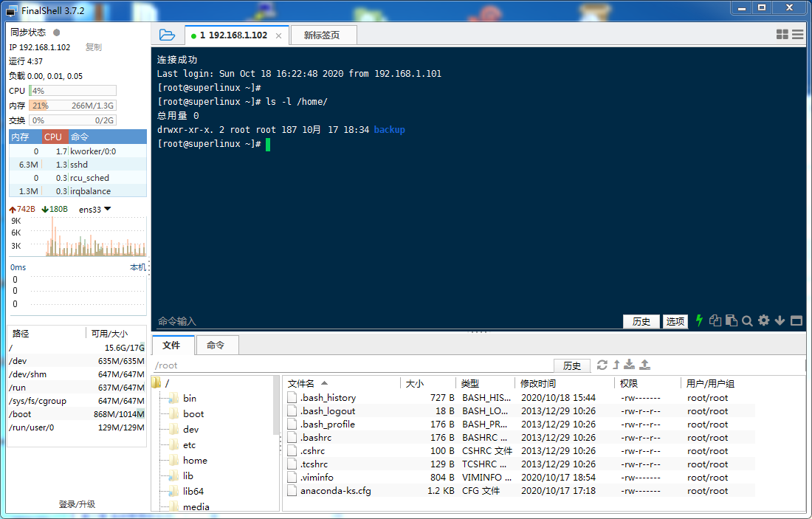
Task: Select the .bashrc file
Action: pos(520,438)
